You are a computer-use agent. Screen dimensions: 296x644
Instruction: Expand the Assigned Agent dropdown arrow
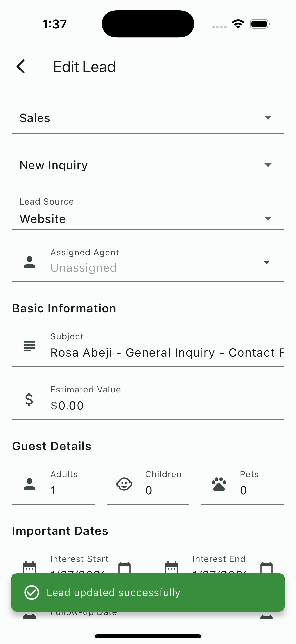(267, 262)
